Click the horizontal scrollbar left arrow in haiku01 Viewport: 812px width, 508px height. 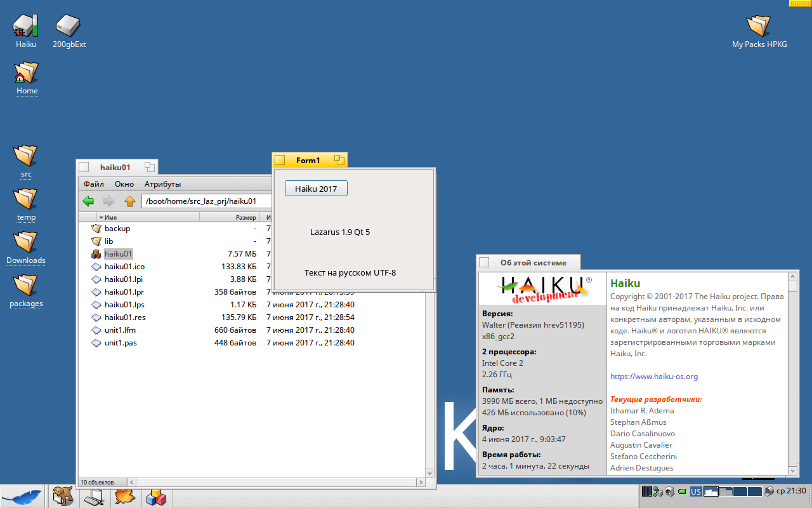pos(132,482)
